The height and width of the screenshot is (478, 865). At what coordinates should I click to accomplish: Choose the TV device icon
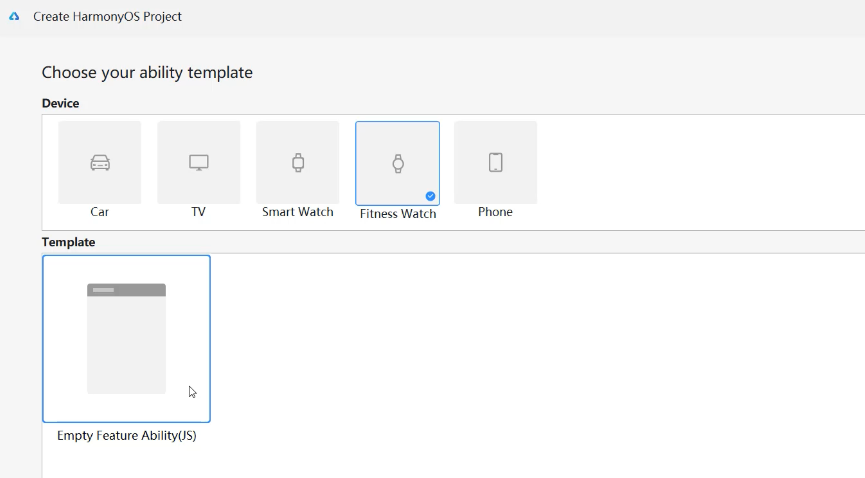pos(199,163)
